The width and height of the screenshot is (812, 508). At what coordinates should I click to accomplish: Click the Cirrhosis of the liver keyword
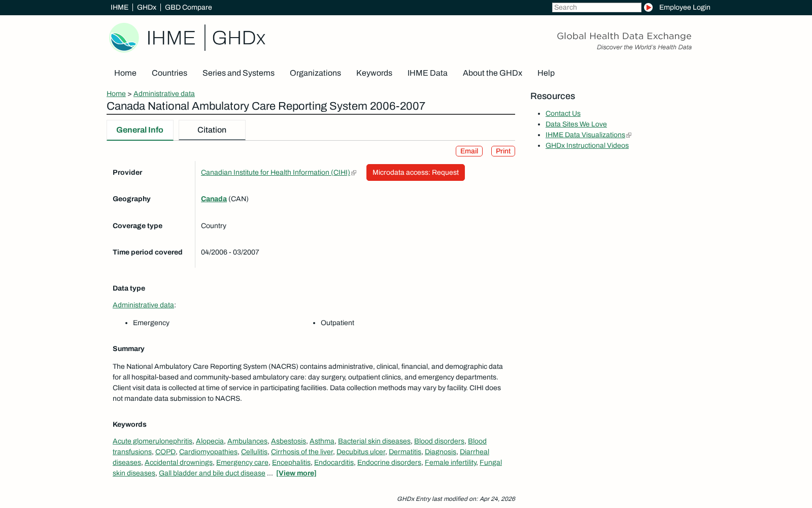tap(302, 452)
